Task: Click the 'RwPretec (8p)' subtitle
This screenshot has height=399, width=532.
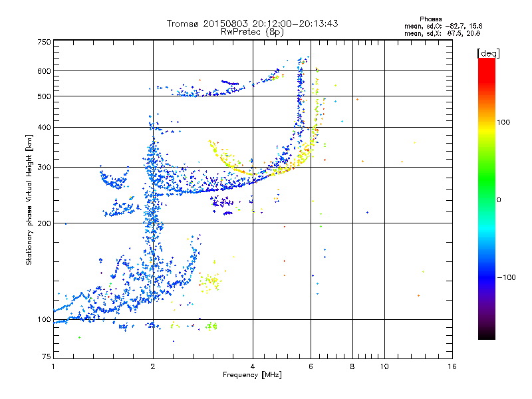Action: (252, 32)
